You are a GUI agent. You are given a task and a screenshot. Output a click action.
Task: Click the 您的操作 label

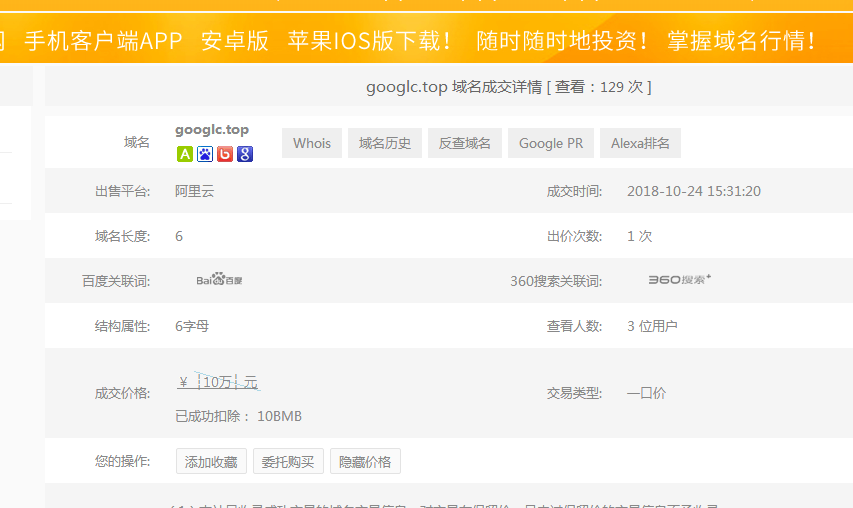122,461
